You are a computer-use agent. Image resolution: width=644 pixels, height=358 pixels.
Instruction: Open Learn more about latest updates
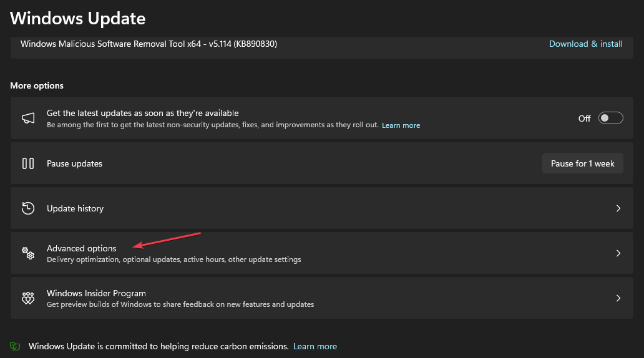401,125
